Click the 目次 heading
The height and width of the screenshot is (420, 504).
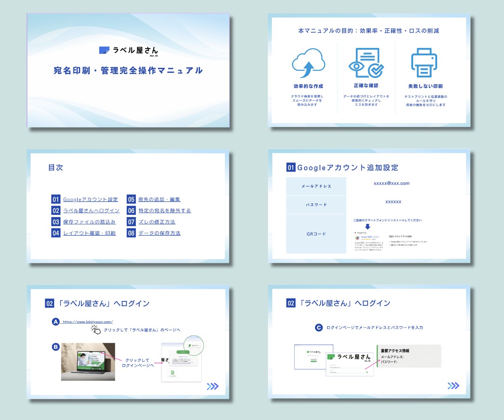click(x=55, y=167)
